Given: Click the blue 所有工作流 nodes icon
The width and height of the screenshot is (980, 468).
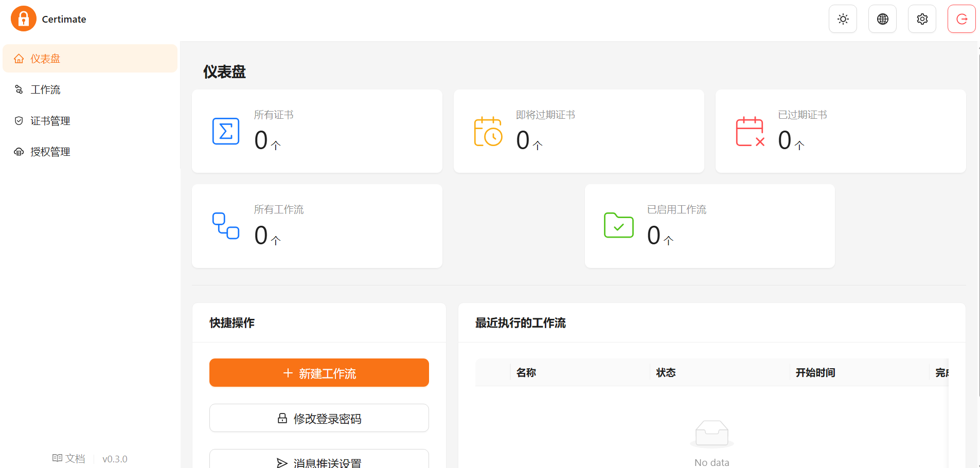Looking at the screenshot, I should point(226,226).
